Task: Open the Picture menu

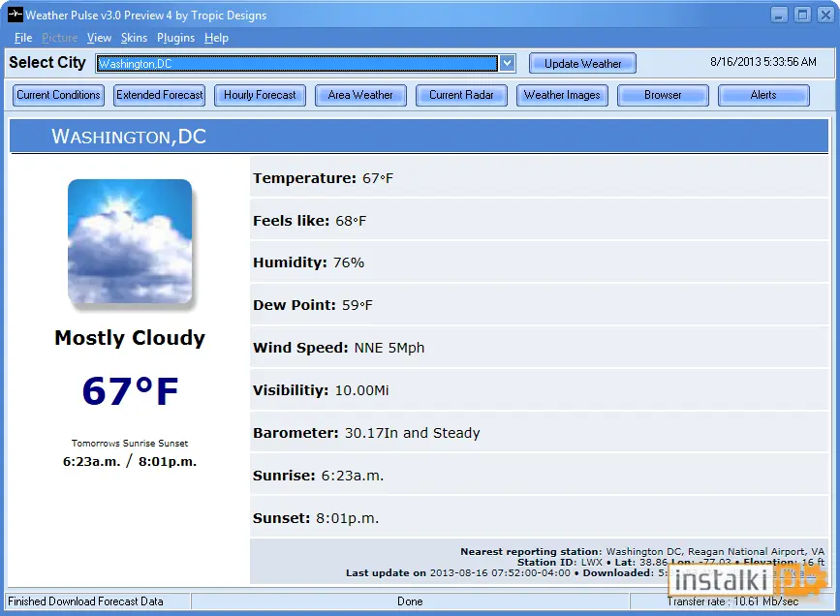Action: (59, 38)
